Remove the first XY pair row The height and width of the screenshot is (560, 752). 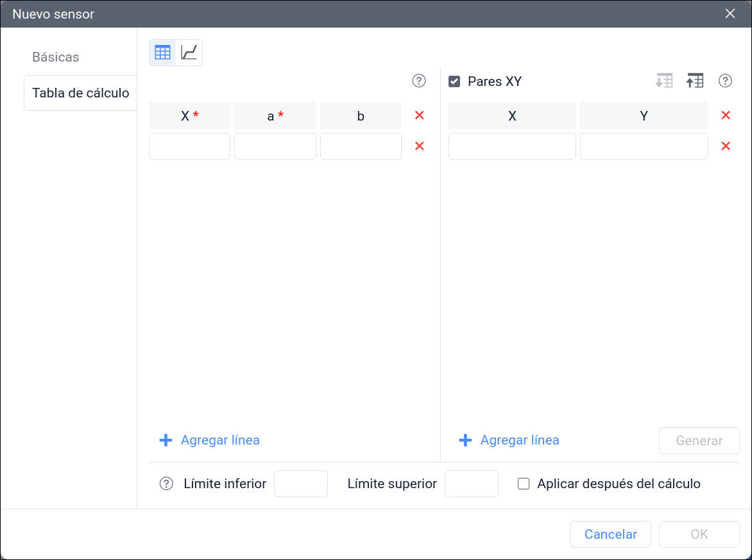tap(726, 146)
